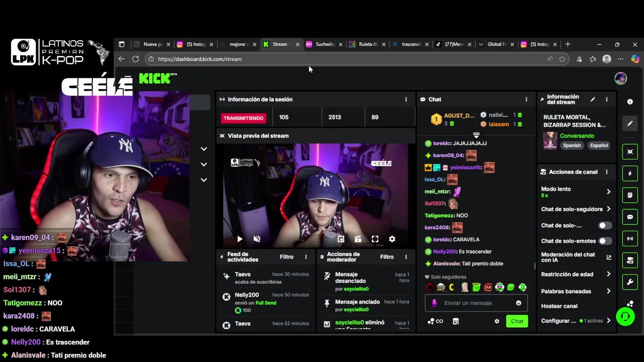644x362 pixels.
Task: Click the Spanish tag chip
Action: [572, 145]
